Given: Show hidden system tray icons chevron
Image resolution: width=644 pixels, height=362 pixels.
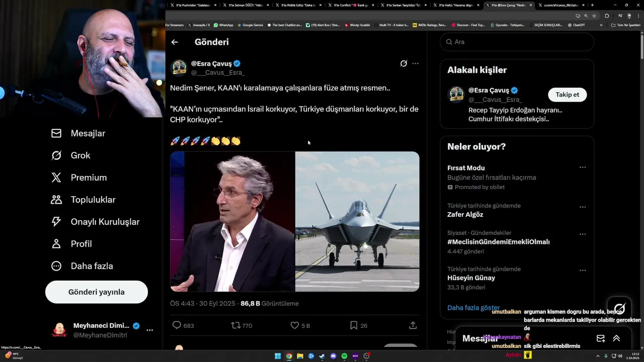Looking at the screenshot, I should [x=597, y=356].
